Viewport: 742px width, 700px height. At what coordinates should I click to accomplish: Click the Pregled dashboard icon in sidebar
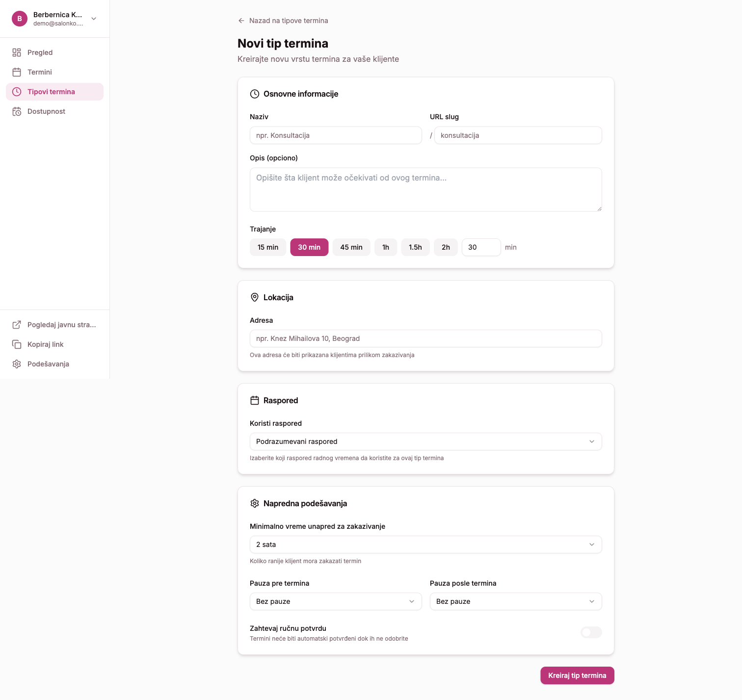tap(17, 52)
